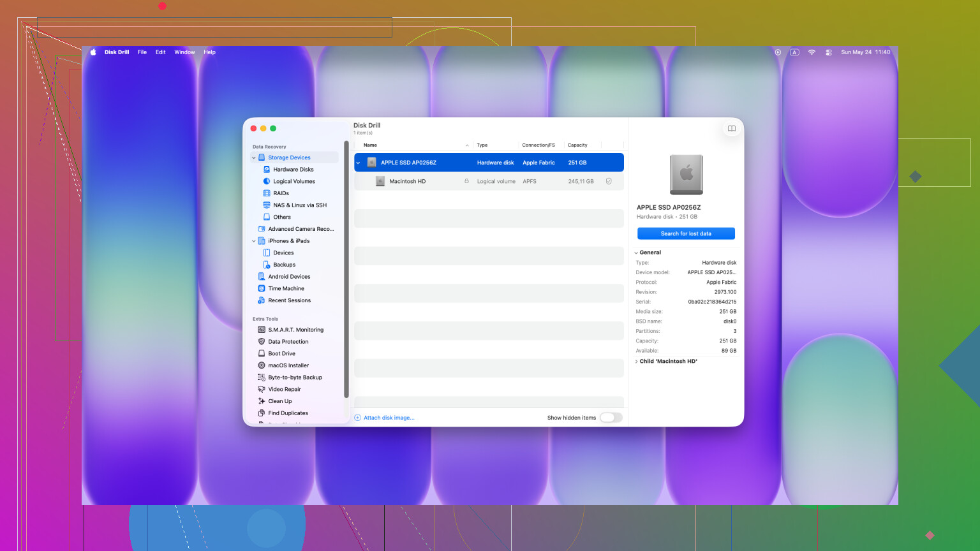Open the Help menu
980x551 pixels.
click(209, 52)
